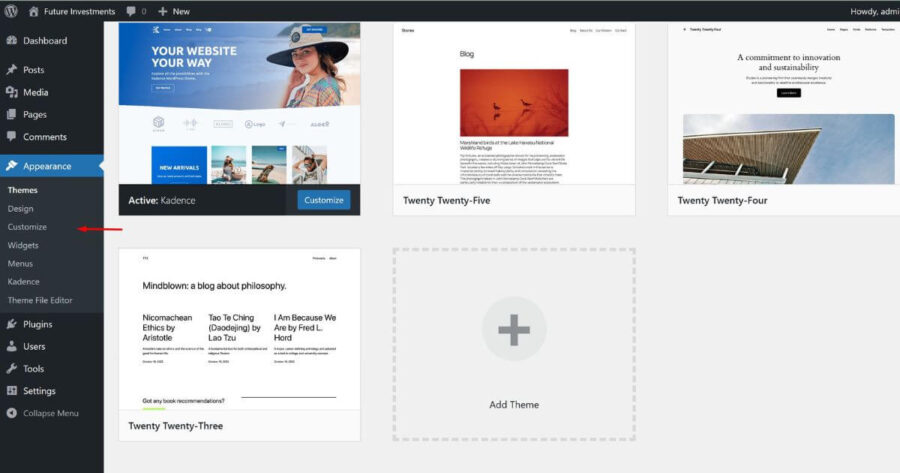Click the Active: Kadence label
The image size is (900, 473).
coord(162,200)
